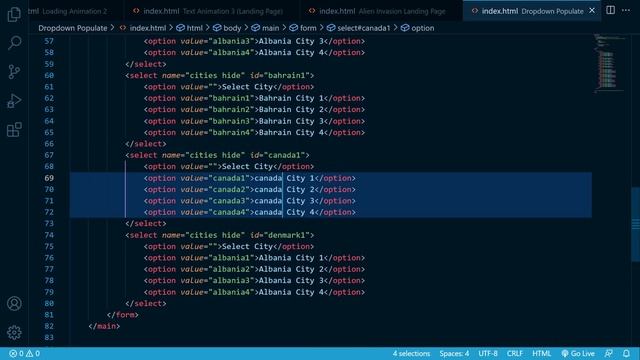Change end of line sequence CRLF
The image size is (640, 360).
pyautogui.click(x=515, y=353)
